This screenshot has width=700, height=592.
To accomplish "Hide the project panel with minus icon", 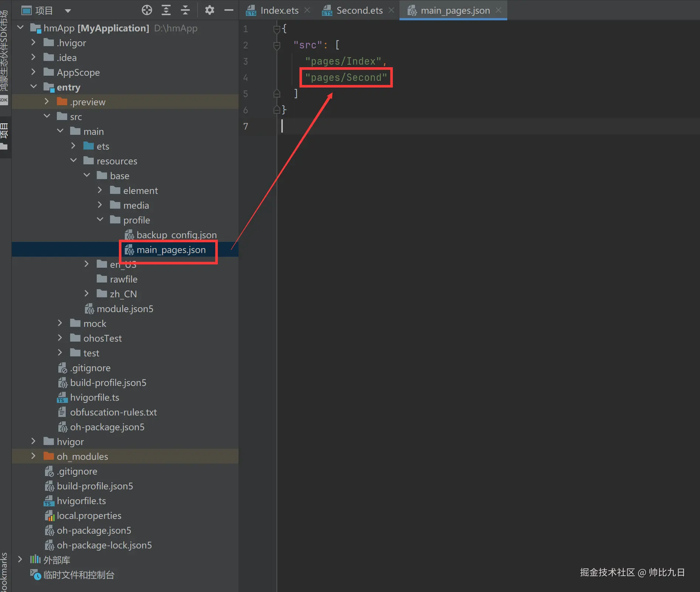I will (229, 10).
